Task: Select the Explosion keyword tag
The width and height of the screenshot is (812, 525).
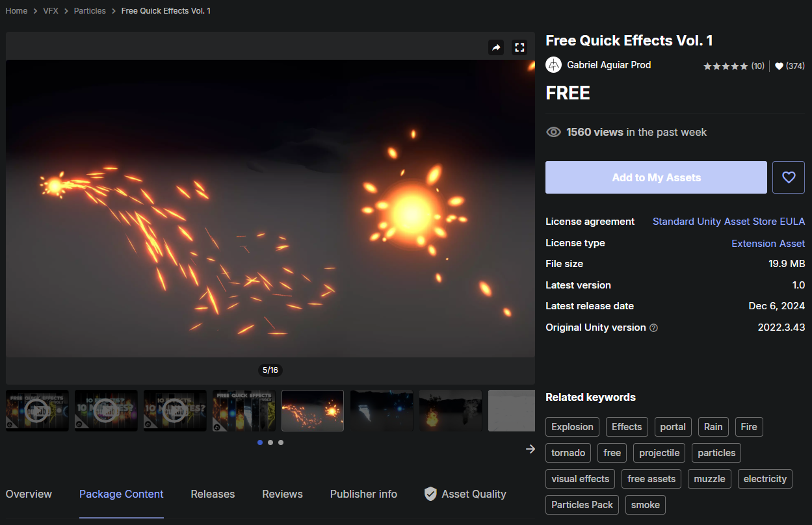Action: [572, 427]
